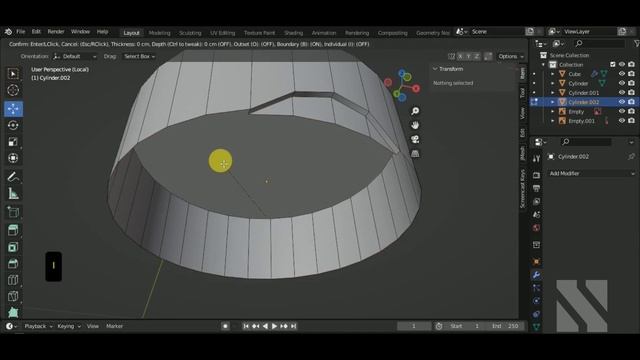Open the Add Modifier dropdown
The height and width of the screenshot is (360, 640).
pyautogui.click(x=592, y=173)
